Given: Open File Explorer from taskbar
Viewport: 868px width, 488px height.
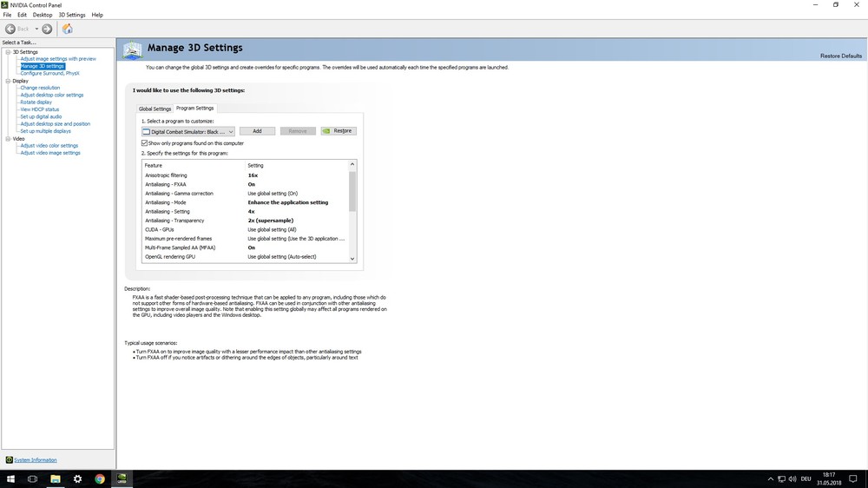Looking at the screenshot, I should point(56,479).
